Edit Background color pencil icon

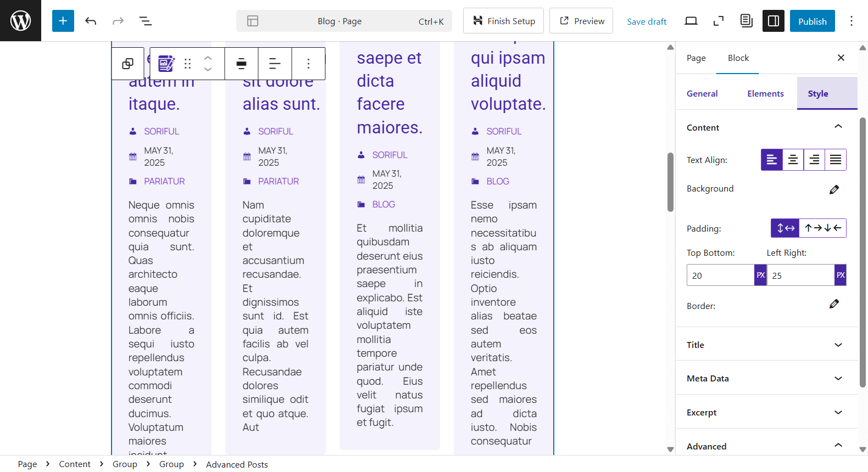click(x=834, y=189)
